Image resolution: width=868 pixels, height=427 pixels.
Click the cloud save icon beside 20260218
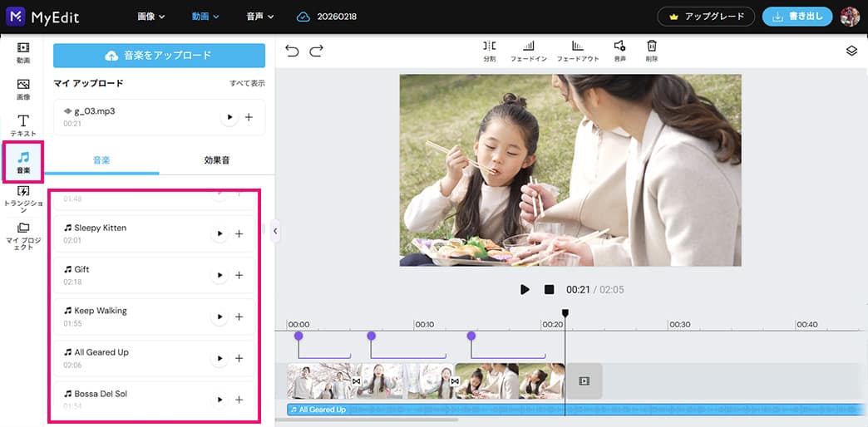coord(303,17)
